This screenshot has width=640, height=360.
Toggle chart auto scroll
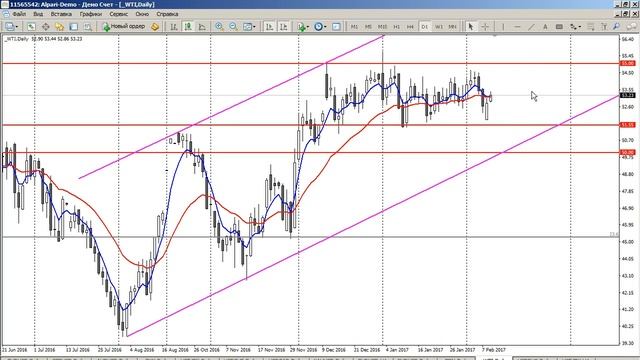pos(269,27)
